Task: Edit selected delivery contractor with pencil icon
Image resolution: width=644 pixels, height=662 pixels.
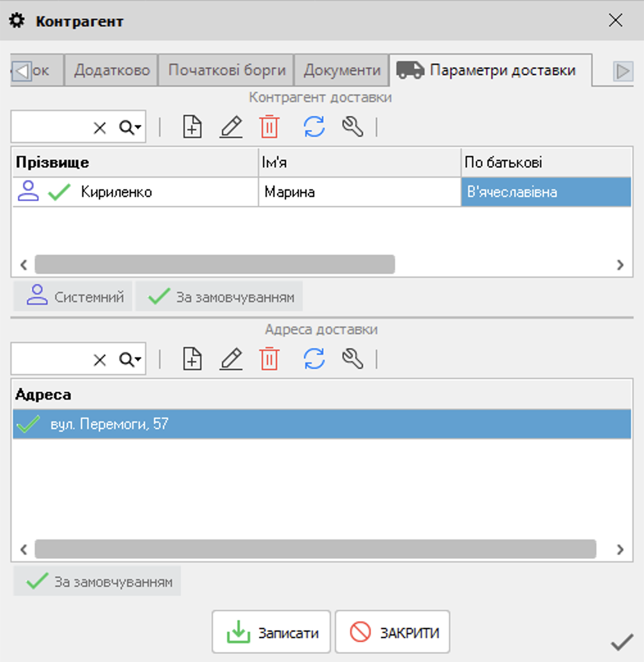Action: pos(231,126)
